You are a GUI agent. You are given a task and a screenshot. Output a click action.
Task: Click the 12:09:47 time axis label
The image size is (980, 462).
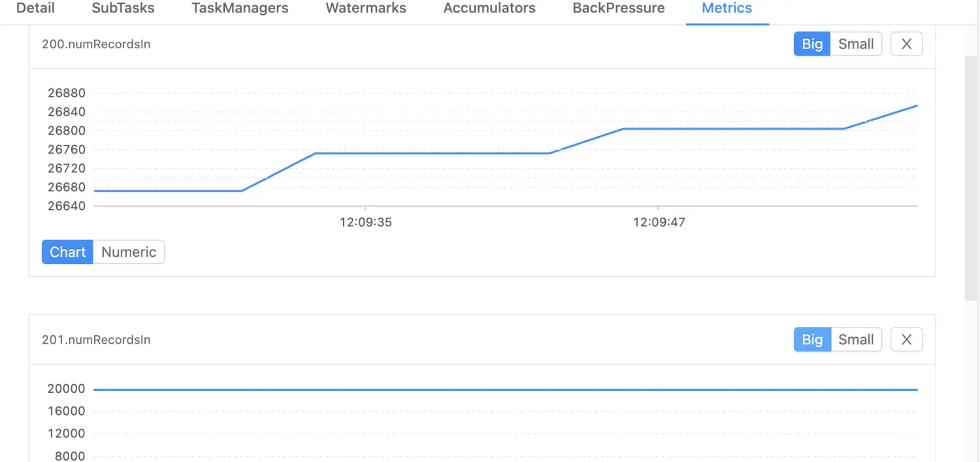point(659,222)
